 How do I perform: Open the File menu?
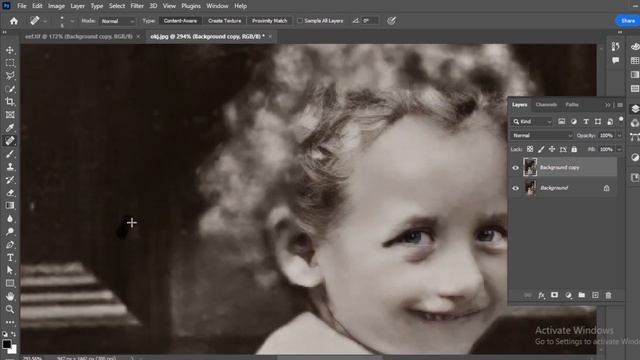22,6
